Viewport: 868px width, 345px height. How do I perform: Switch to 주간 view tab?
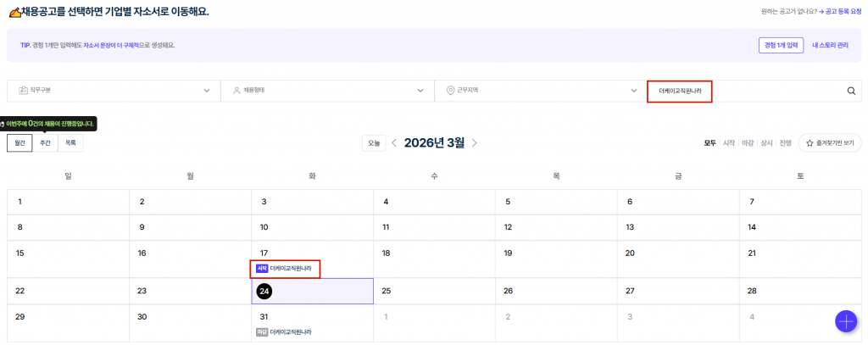pos(45,143)
